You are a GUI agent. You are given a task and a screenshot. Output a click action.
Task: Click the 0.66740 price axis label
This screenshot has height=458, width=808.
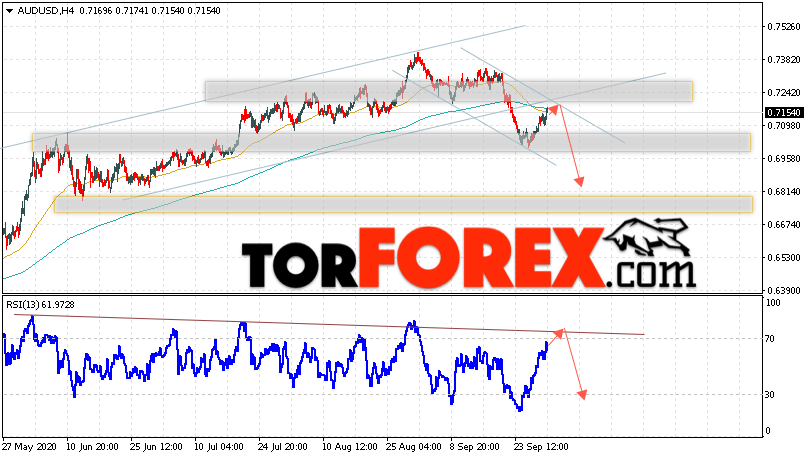pyautogui.click(x=784, y=225)
